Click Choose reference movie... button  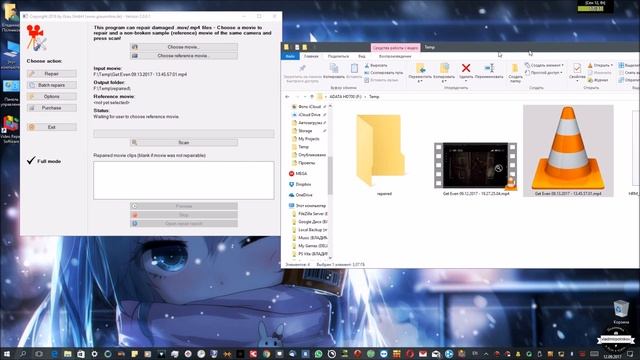[x=184, y=56]
